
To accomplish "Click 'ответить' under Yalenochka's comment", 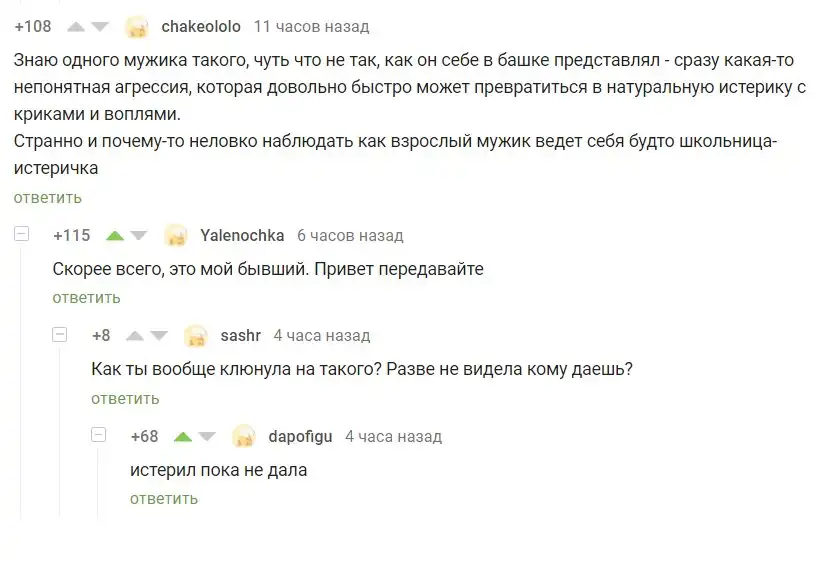I will tap(86, 297).
